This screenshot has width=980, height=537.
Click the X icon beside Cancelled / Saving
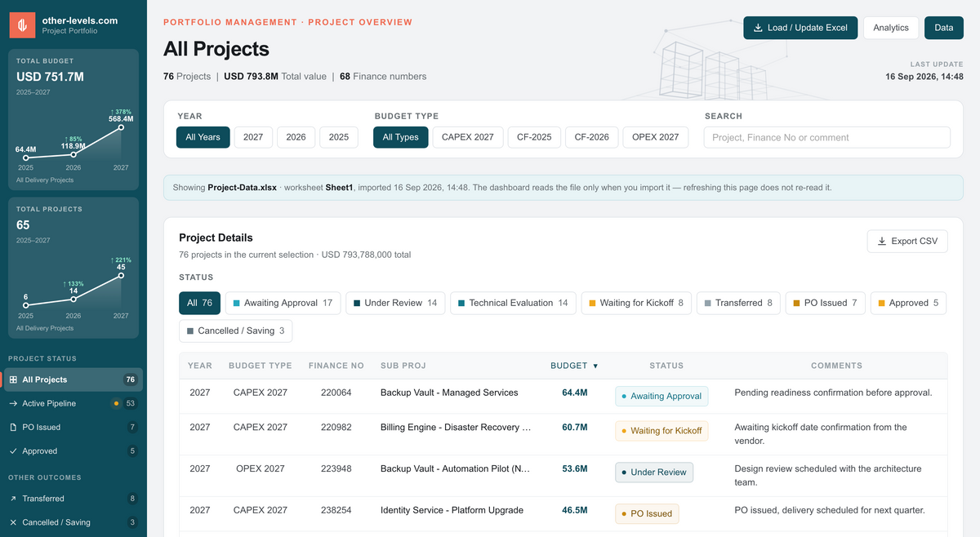(13, 522)
